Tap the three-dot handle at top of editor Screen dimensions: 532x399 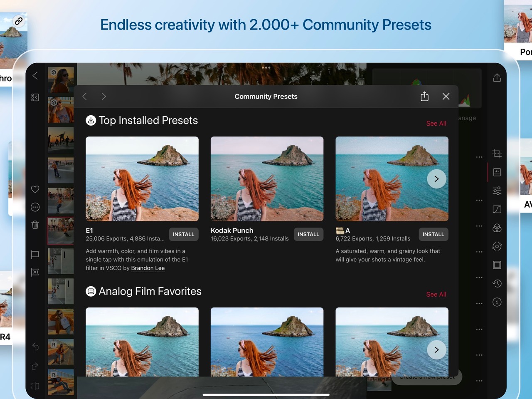point(266,67)
